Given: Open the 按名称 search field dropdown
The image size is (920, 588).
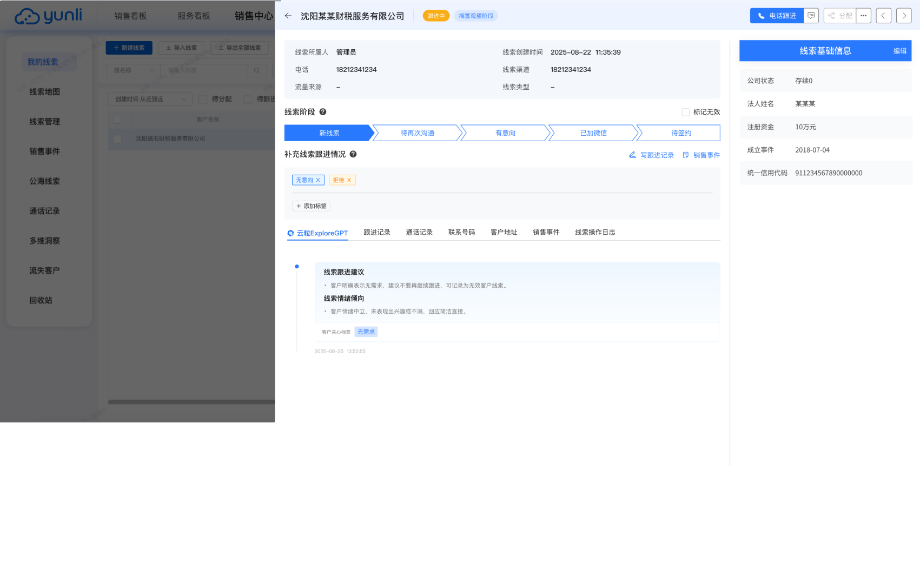Looking at the screenshot, I should [x=131, y=70].
